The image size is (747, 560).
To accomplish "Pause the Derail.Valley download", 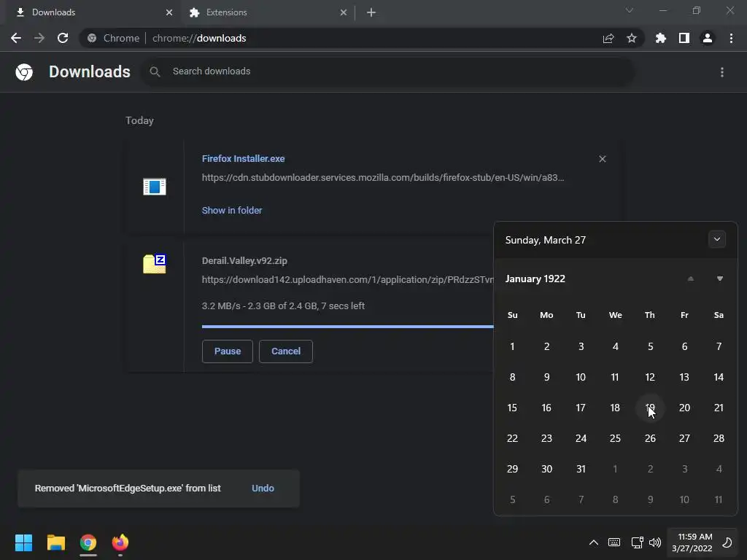I will (x=228, y=351).
